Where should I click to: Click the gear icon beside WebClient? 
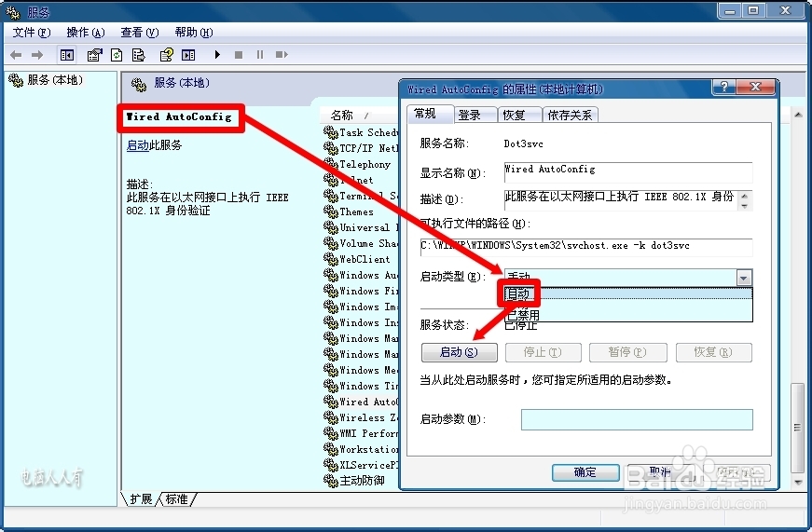pyautogui.click(x=330, y=259)
